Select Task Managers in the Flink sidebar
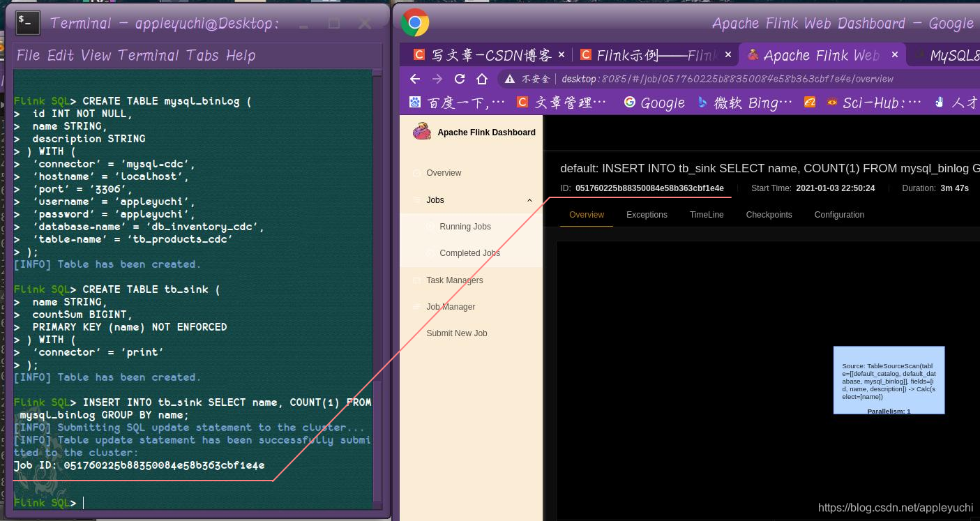Image resolution: width=980 pixels, height=521 pixels. point(454,280)
